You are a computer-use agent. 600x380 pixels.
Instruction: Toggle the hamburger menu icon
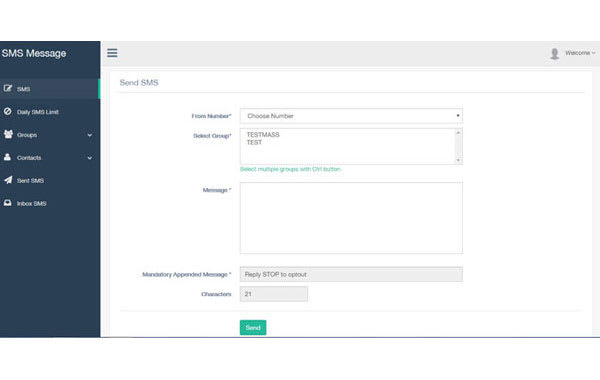point(112,53)
